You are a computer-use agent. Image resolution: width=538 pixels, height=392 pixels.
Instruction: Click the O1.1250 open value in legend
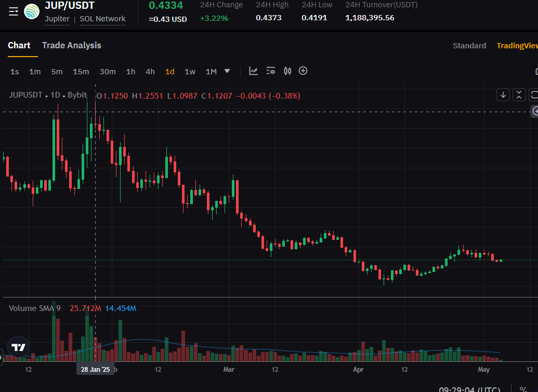coord(112,96)
